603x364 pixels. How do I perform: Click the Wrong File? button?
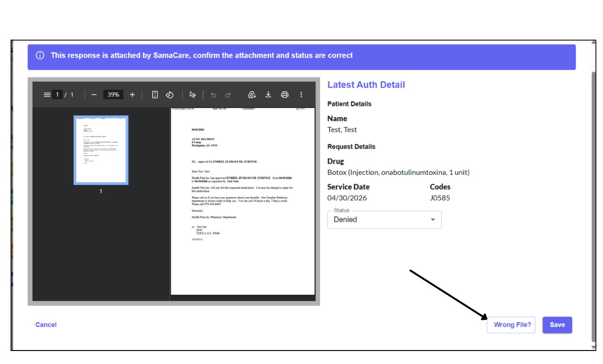pyautogui.click(x=511, y=325)
